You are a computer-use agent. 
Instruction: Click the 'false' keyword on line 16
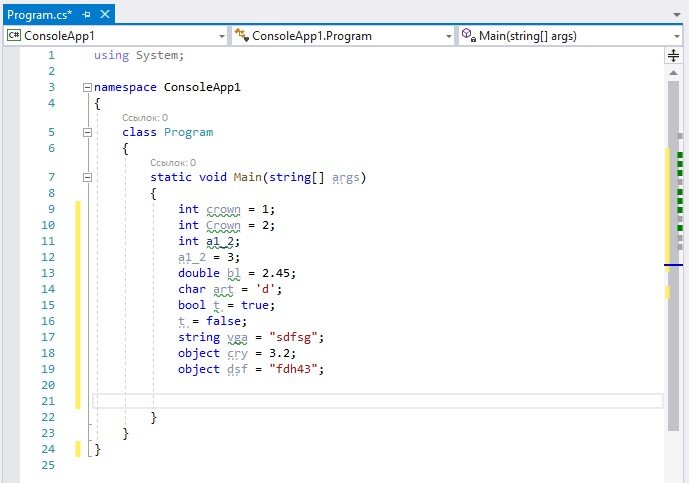click(x=223, y=321)
